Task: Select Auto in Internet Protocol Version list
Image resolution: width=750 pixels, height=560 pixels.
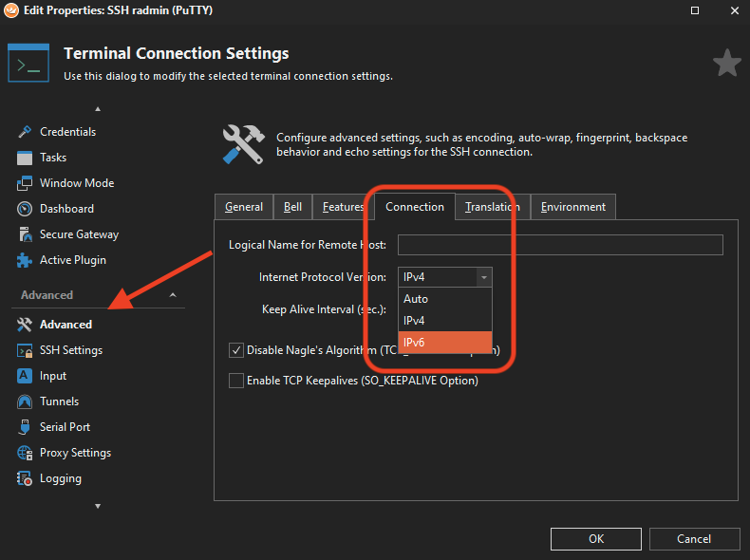Action: click(x=444, y=299)
